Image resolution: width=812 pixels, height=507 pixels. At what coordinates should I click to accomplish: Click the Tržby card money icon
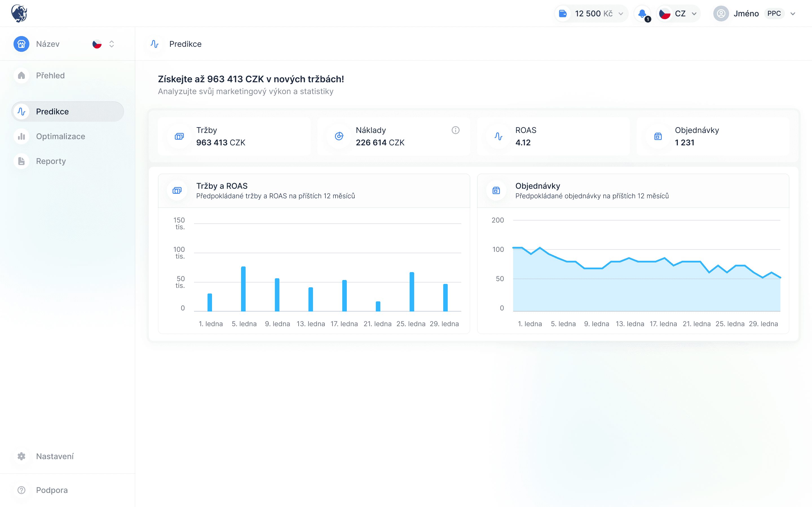click(179, 137)
